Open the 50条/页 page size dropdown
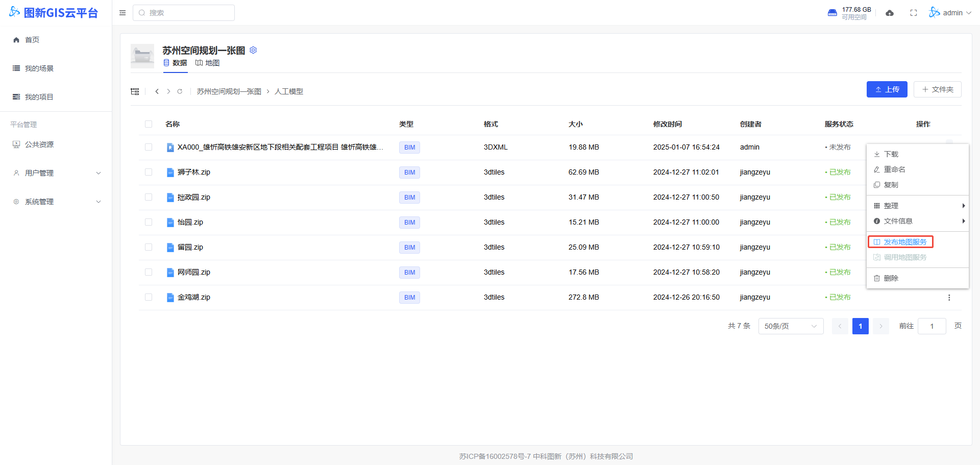Viewport: 980px width, 465px height. coord(791,326)
